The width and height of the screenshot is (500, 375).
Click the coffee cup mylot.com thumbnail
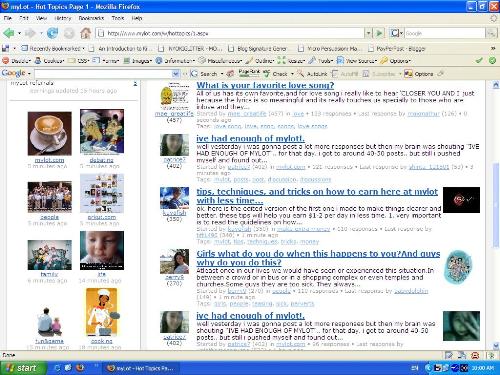49,133
